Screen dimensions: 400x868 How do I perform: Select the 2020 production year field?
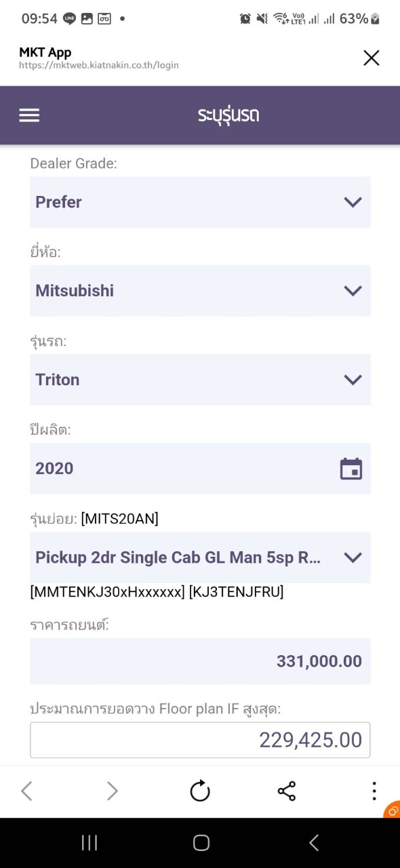pos(200,469)
